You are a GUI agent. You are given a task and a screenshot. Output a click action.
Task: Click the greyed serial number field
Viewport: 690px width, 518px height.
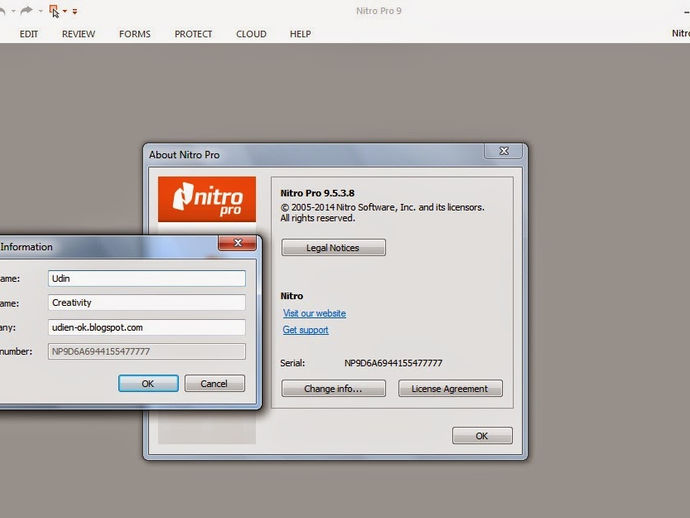pyautogui.click(x=147, y=352)
